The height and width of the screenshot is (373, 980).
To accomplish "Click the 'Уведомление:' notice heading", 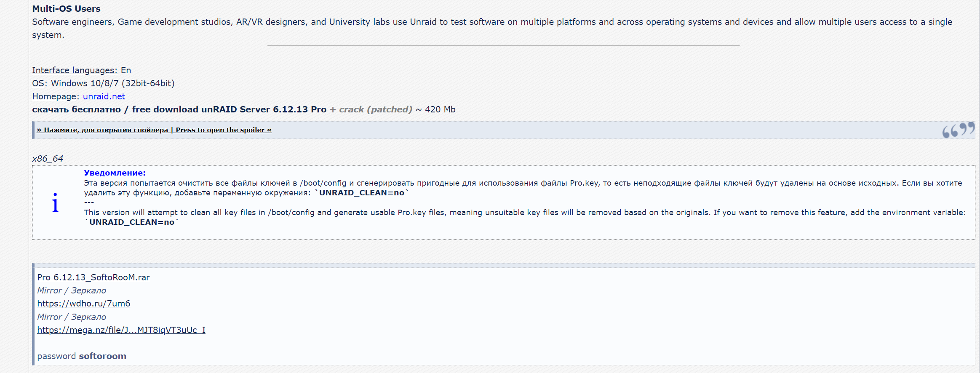I will (x=115, y=173).
